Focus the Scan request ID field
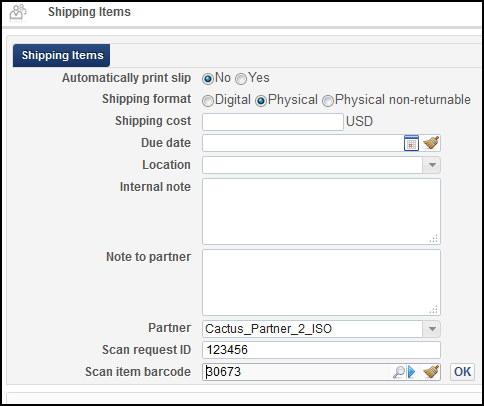 (321, 350)
